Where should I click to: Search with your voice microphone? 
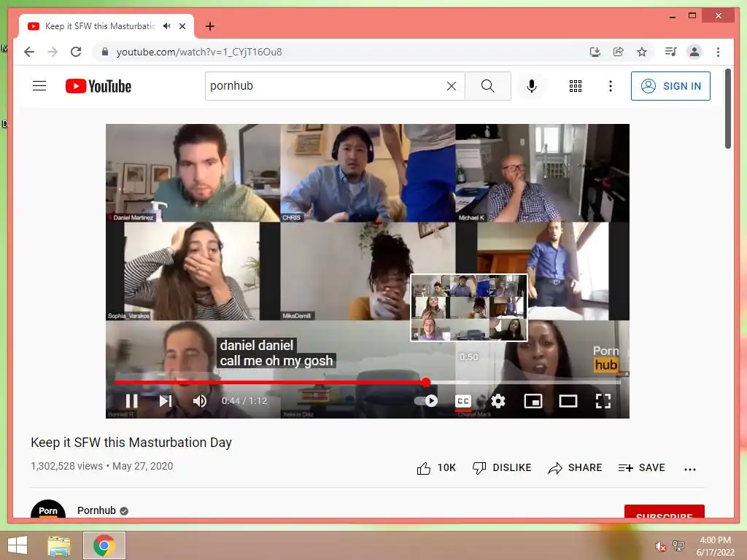pos(532,86)
